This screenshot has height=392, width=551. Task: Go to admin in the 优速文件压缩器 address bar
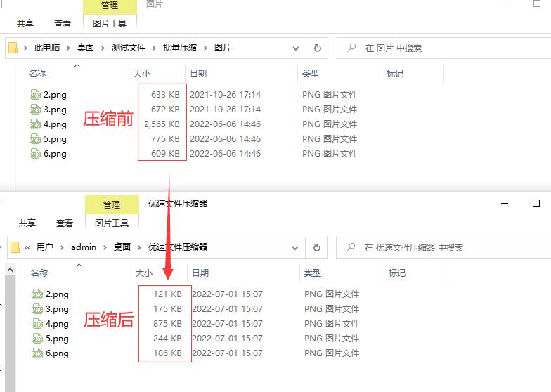[x=84, y=247]
